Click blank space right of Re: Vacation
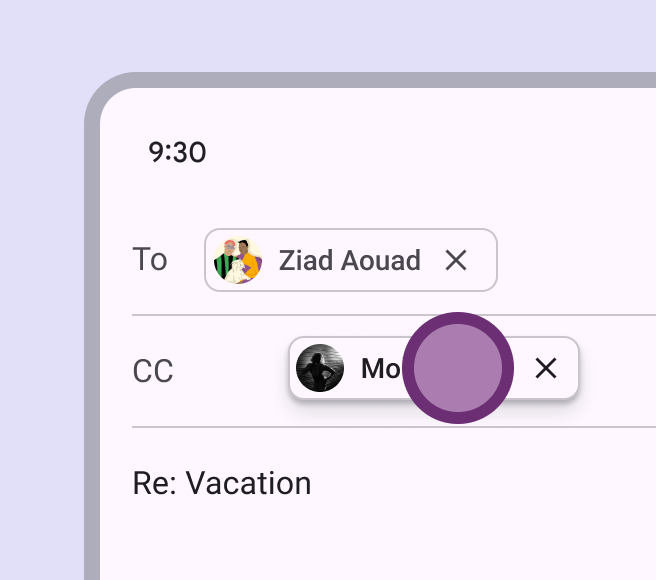This screenshot has height=580, width=656. (x=480, y=484)
